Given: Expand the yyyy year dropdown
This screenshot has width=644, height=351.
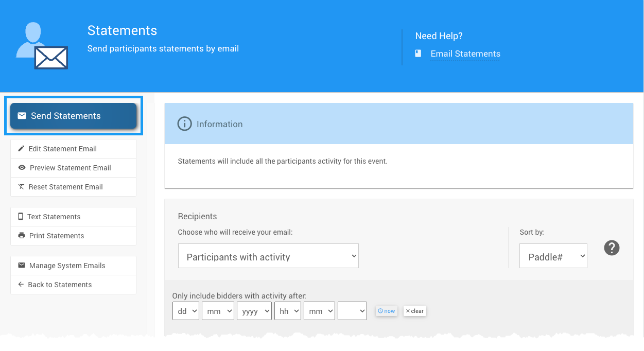Looking at the screenshot, I should 254,311.
